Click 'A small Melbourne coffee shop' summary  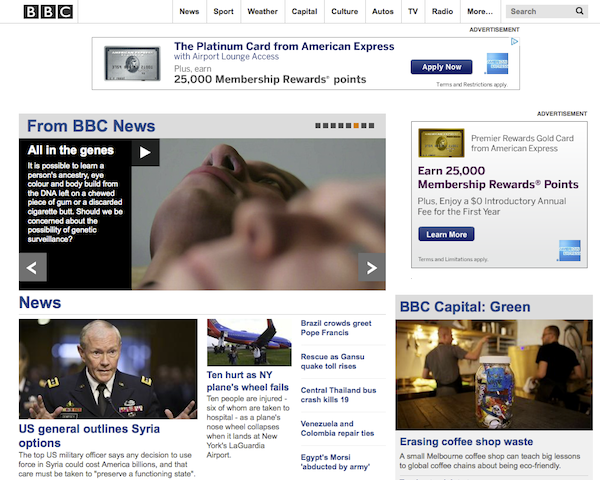(x=490, y=461)
